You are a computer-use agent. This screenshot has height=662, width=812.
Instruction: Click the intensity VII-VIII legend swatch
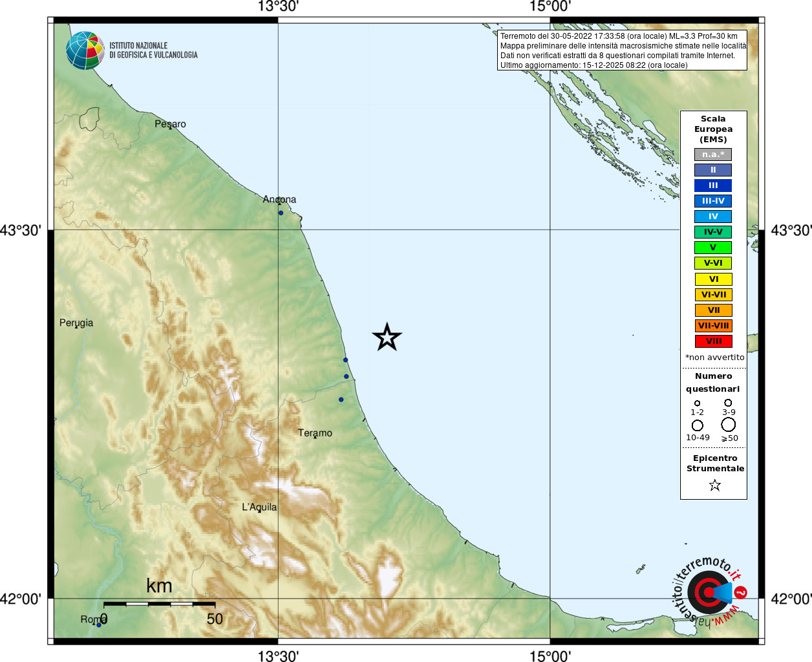714,326
